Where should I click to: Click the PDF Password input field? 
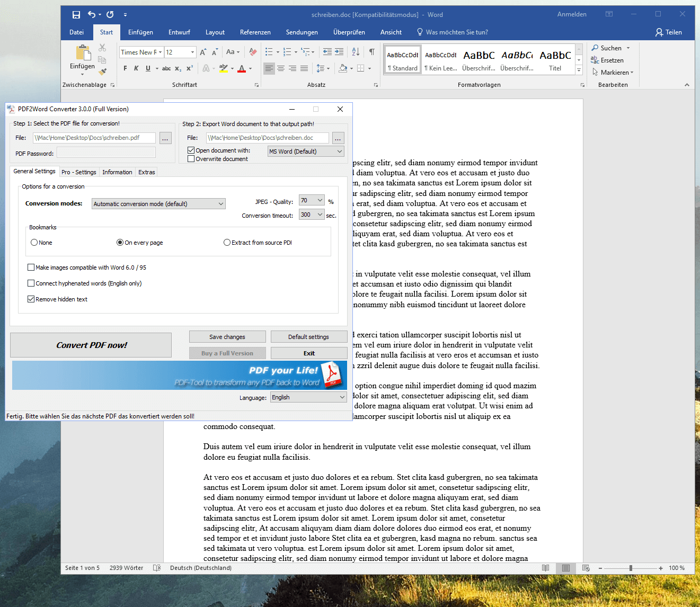pyautogui.click(x=106, y=153)
